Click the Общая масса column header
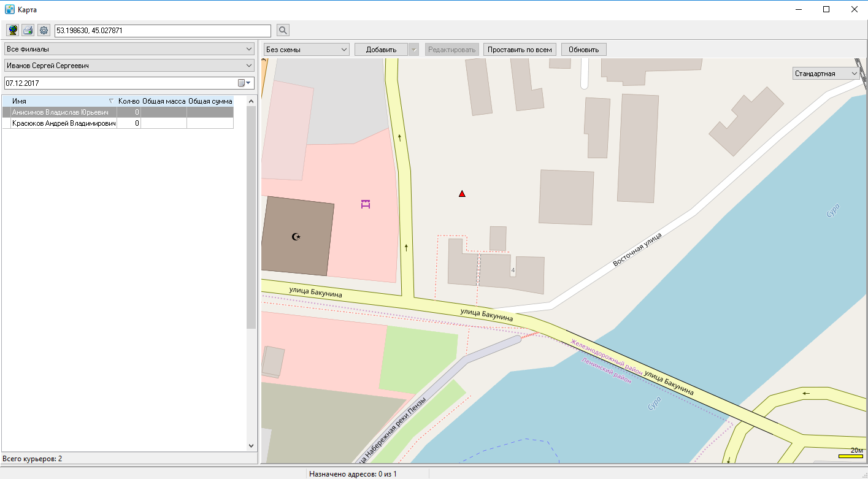The height and width of the screenshot is (479, 868). tap(164, 101)
